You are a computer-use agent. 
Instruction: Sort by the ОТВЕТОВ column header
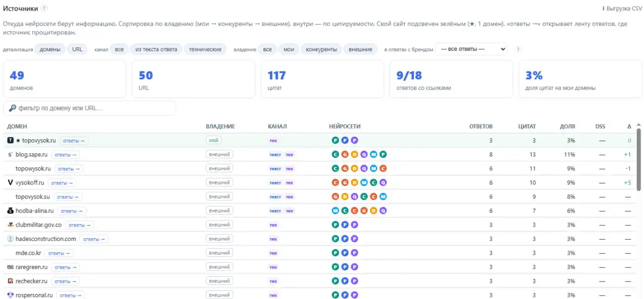coord(481,127)
